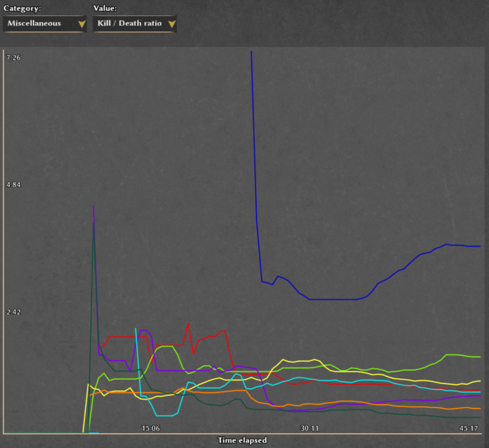Select the 7.26 y-axis label
489x448 pixels.
point(13,57)
